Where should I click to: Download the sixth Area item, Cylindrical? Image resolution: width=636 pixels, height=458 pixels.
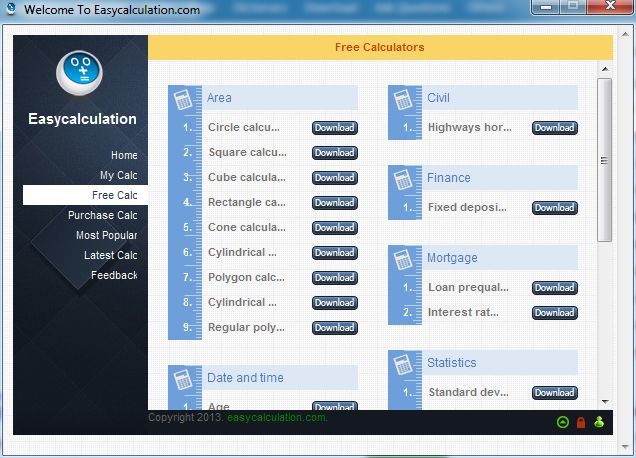pyautogui.click(x=335, y=253)
